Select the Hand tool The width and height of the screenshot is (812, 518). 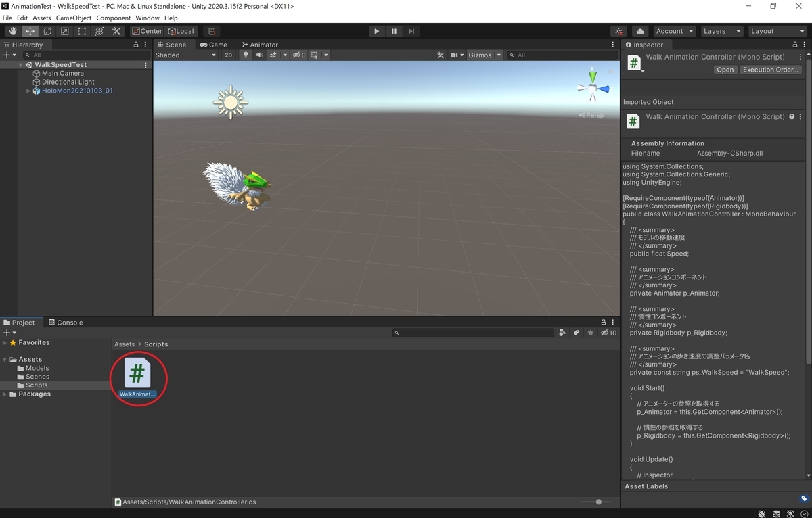13,31
